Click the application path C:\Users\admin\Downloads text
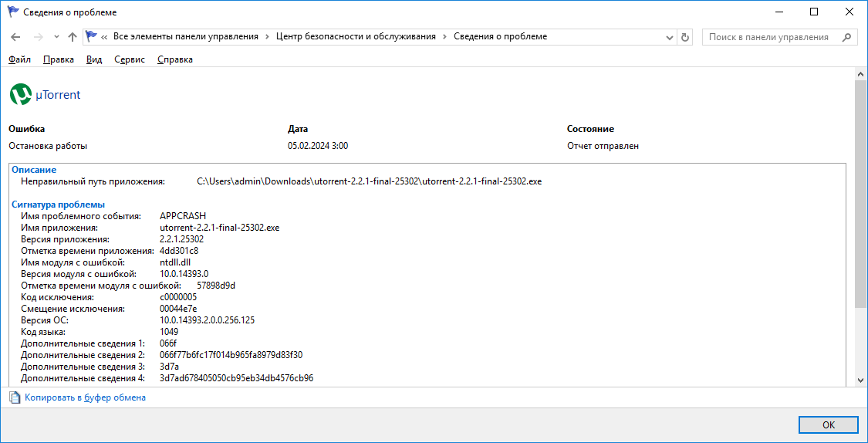 coord(370,181)
